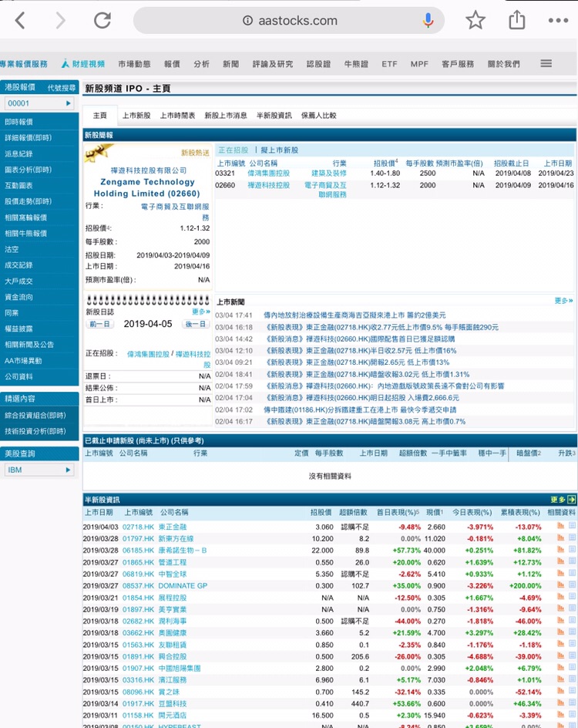
Task: Open chart icon for 08537.HK row
Action: click(x=560, y=585)
